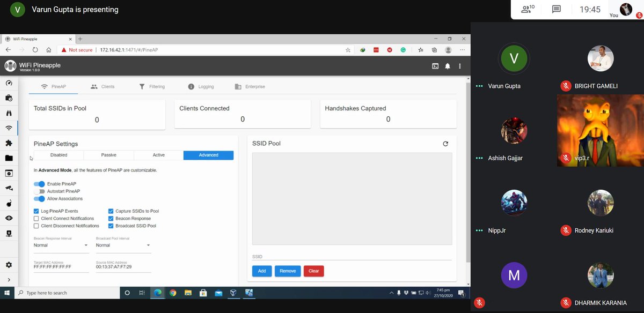Open the folder icon in Pineapple sidebar
The height and width of the screenshot is (313, 644).
coord(9,158)
